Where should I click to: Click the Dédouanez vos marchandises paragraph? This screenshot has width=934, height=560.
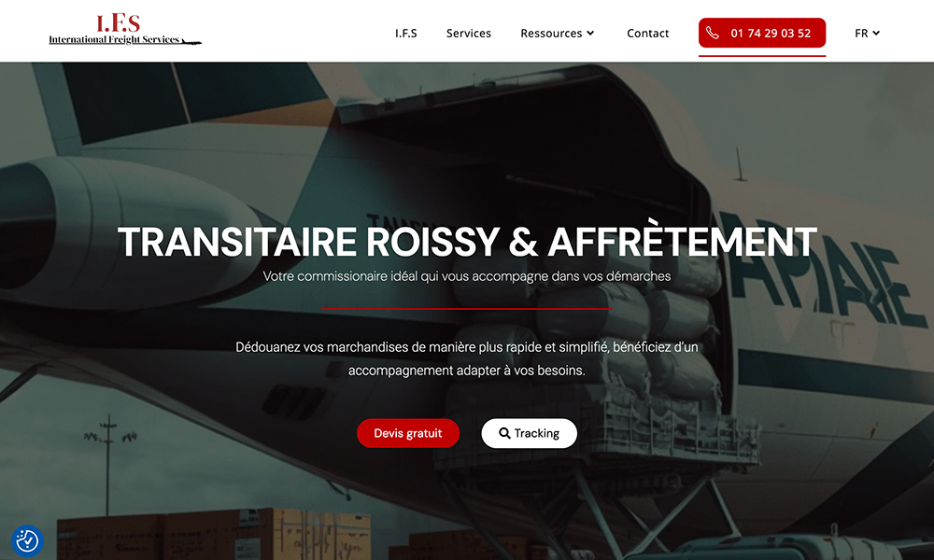pyautogui.click(x=467, y=358)
